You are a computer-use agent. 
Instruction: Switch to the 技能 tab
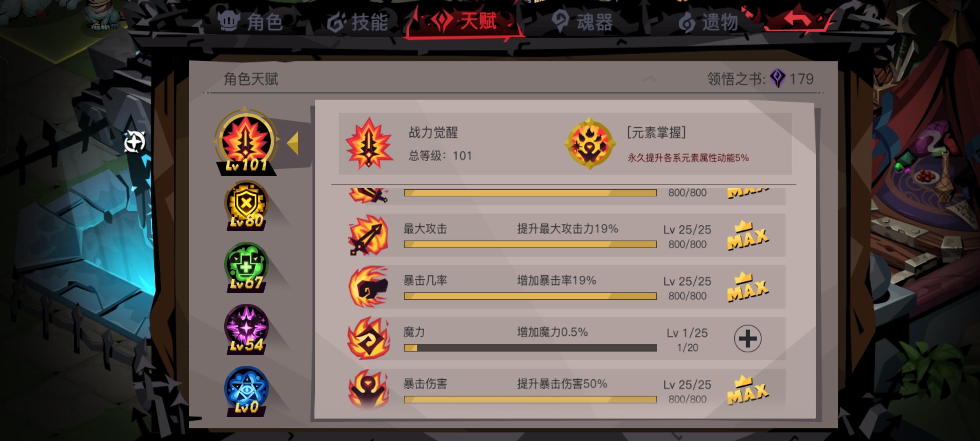[x=357, y=22]
